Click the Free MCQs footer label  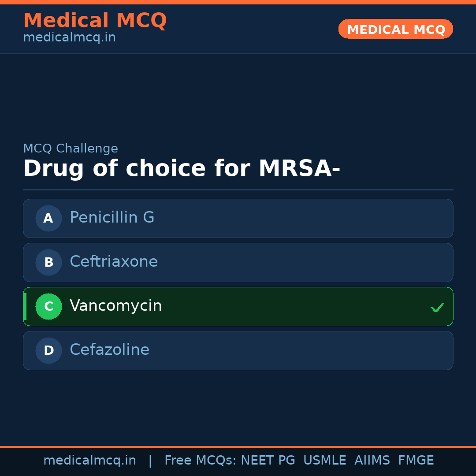pyautogui.click(x=200, y=461)
